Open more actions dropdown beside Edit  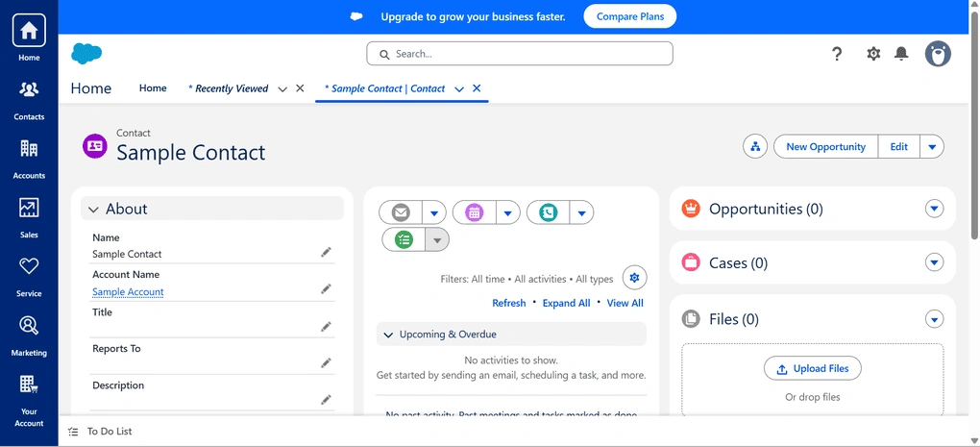pos(932,147)
